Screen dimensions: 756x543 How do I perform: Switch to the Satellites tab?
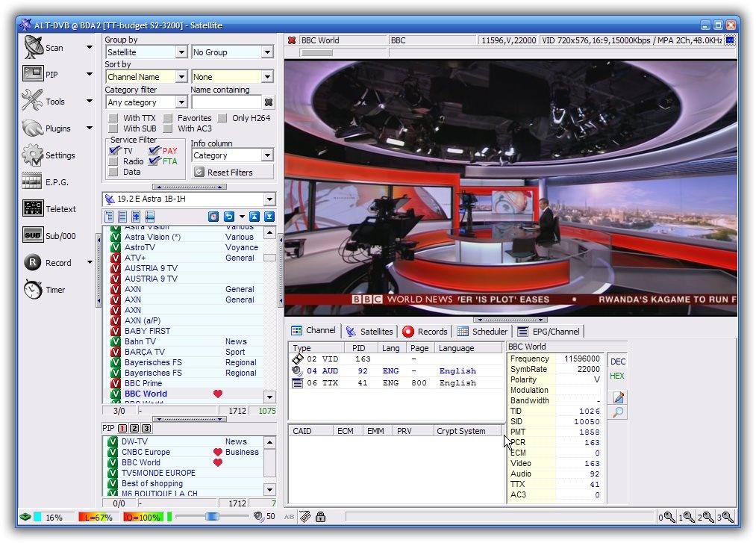click(x=369, y=332)
